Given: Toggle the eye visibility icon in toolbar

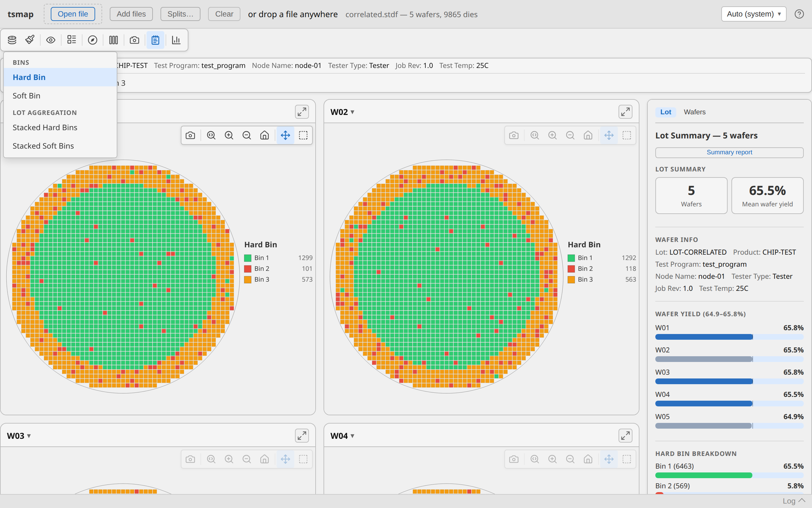Looking at the screenshot, I should point(51,40).
